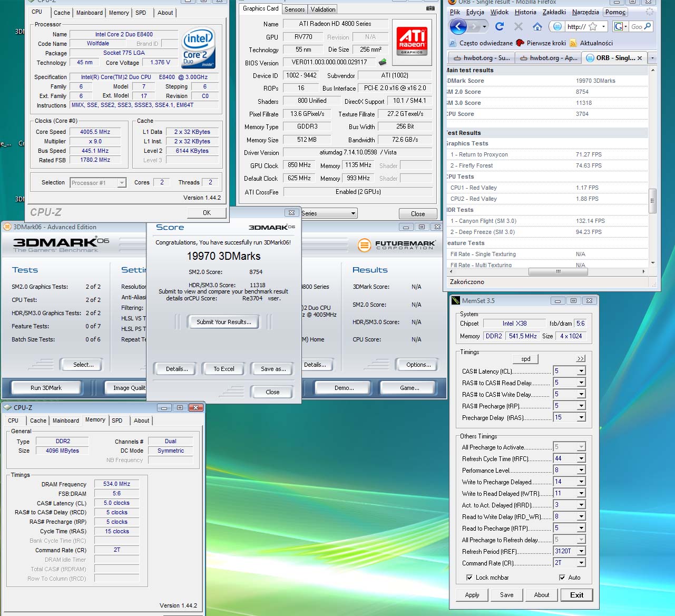675x616 pixels.
Task: Click the MemSet title bar icon
Action: [455, 300]
